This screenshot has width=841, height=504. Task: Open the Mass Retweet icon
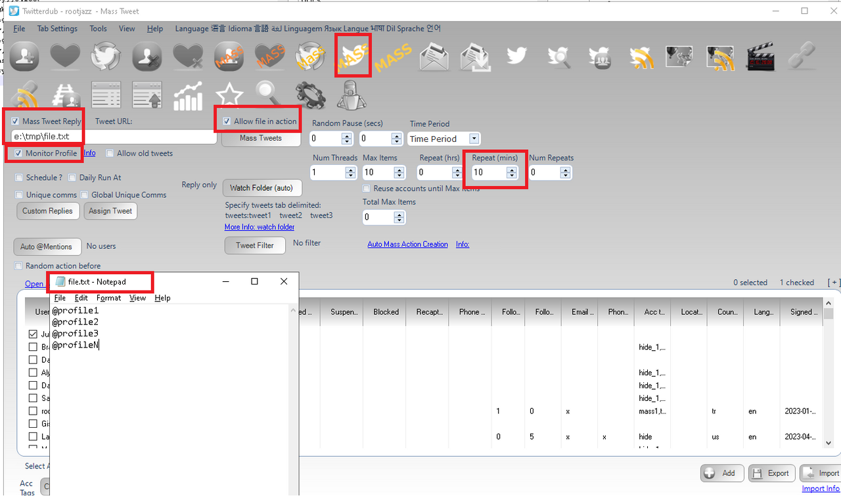point(310,57)
